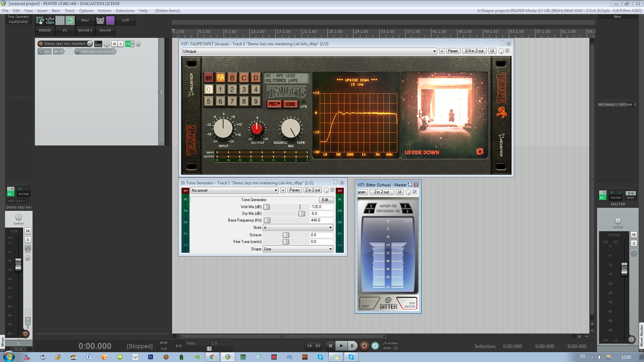Screen dimensions: 644x362
Task: Open track routing via ROUTE icon
Action: 98,44
